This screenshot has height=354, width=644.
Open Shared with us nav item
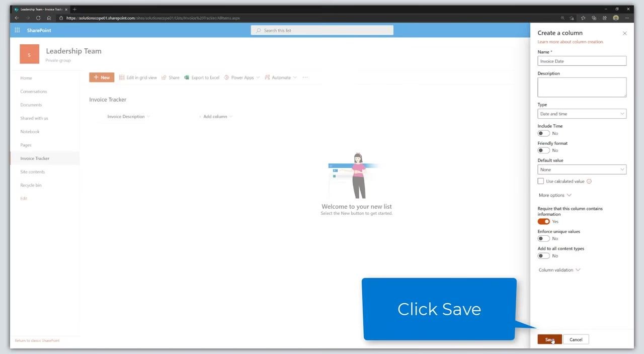pos(34,118)
